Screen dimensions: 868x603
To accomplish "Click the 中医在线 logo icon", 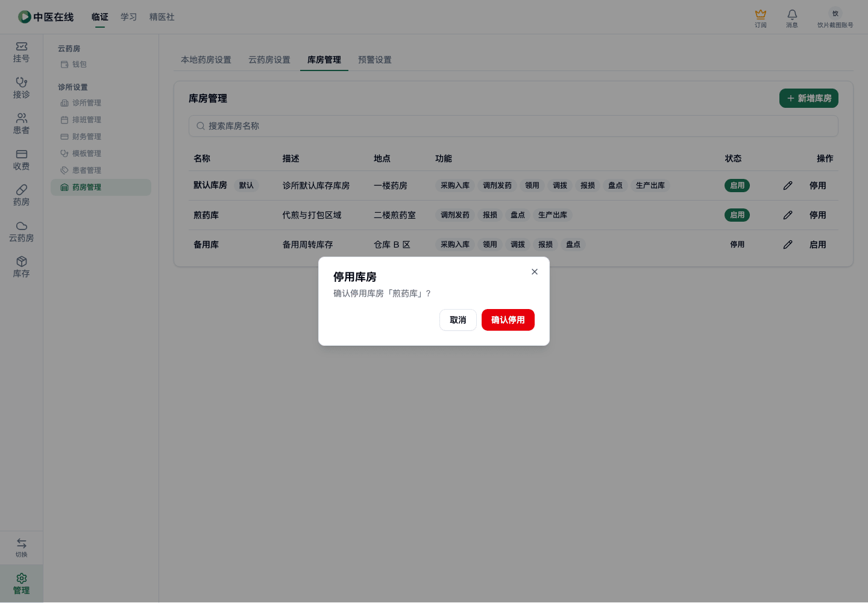I will click(x=24, y=17).
